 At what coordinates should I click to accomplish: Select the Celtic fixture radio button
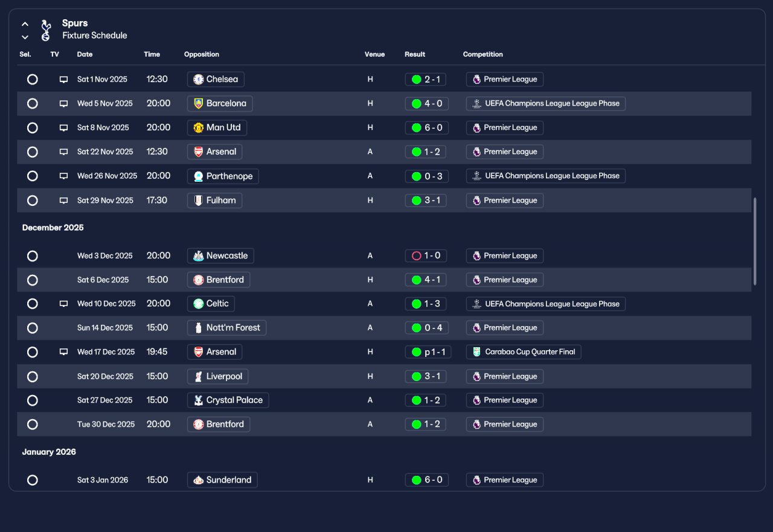tap(33, 304)
